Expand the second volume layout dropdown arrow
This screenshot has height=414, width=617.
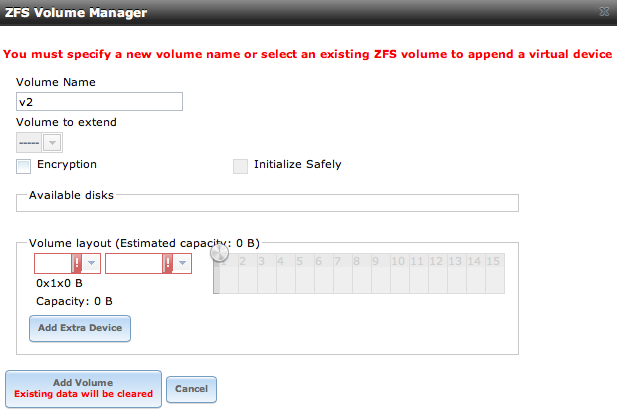[182, 263]
